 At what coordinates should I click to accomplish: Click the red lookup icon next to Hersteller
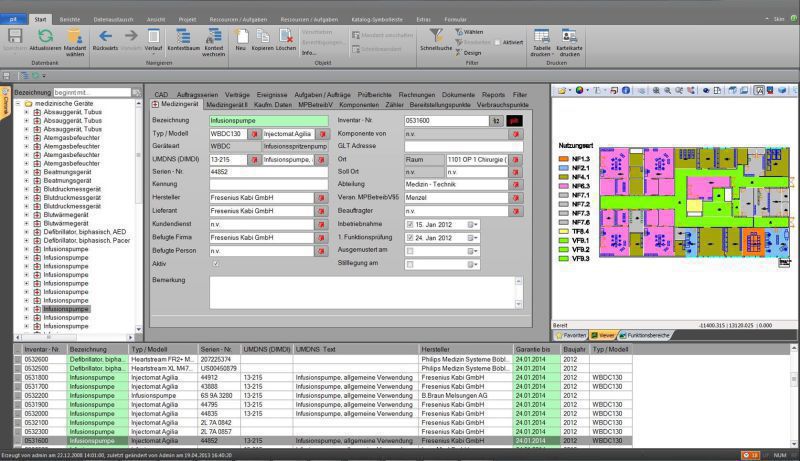coord(321,198)
